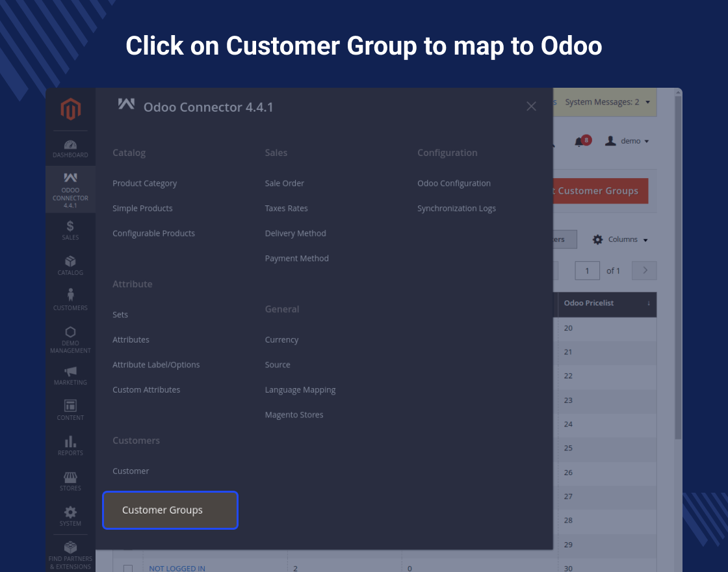Tick the checkbox in the NOT LOGGED IN row
The width and height of the screenshot is (728, 572).
coord(128,568)
